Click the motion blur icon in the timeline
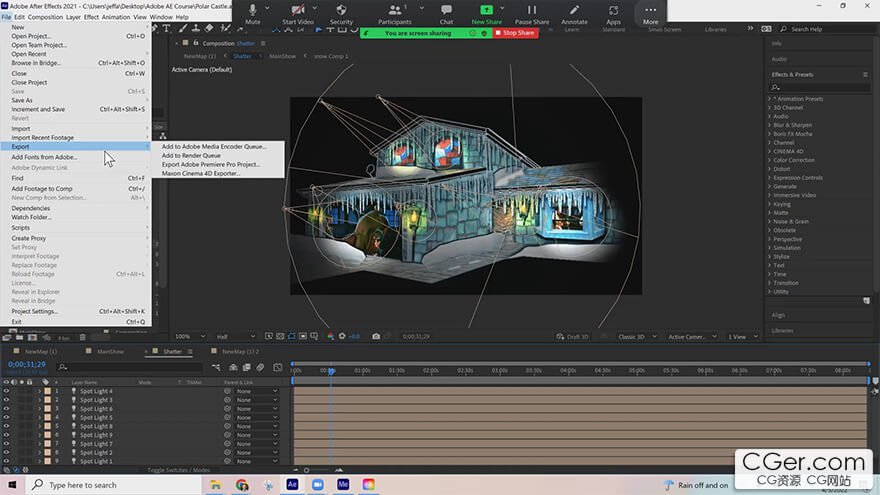The width and height of the screenshot is (880, 495). coord(260,367)
